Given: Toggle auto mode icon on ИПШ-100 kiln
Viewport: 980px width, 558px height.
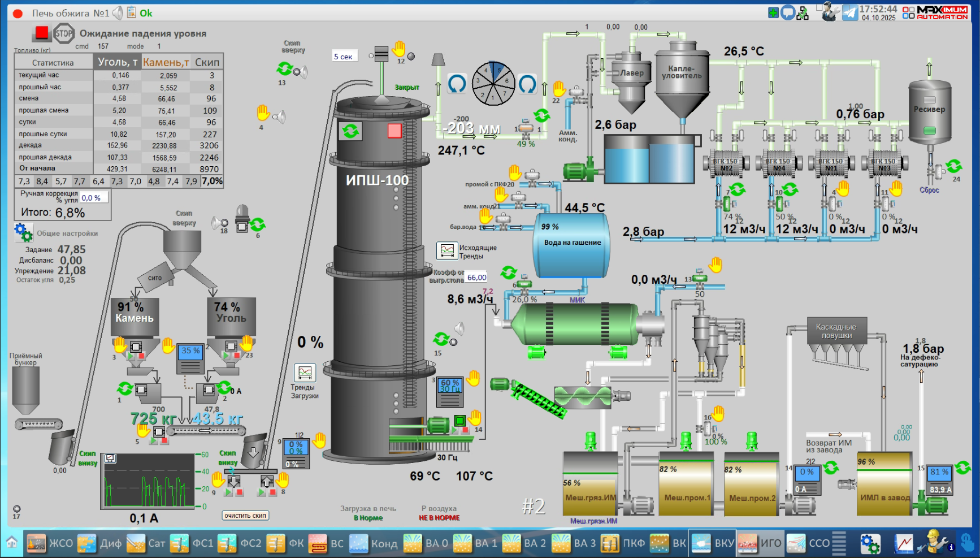Looking at the screenshot, I should pyautogui.click(x=350, y=131).
